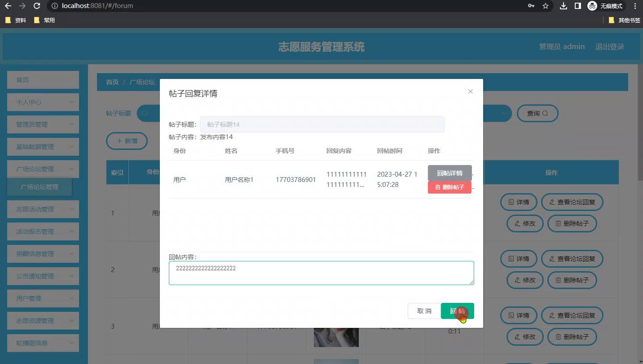The image size is (643, 364).
Task: Click 查看论坛回复 button in row 3
Action: (572, 315)
